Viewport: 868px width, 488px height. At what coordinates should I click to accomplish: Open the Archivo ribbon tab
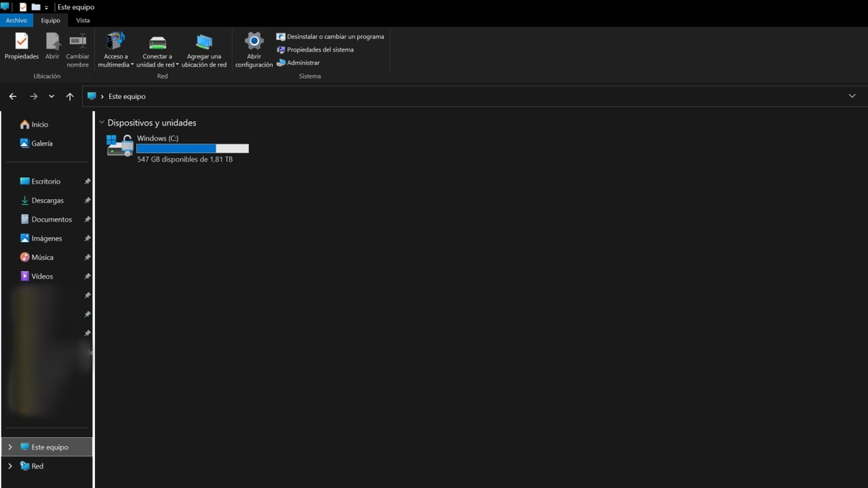click(x=16, y=20)
